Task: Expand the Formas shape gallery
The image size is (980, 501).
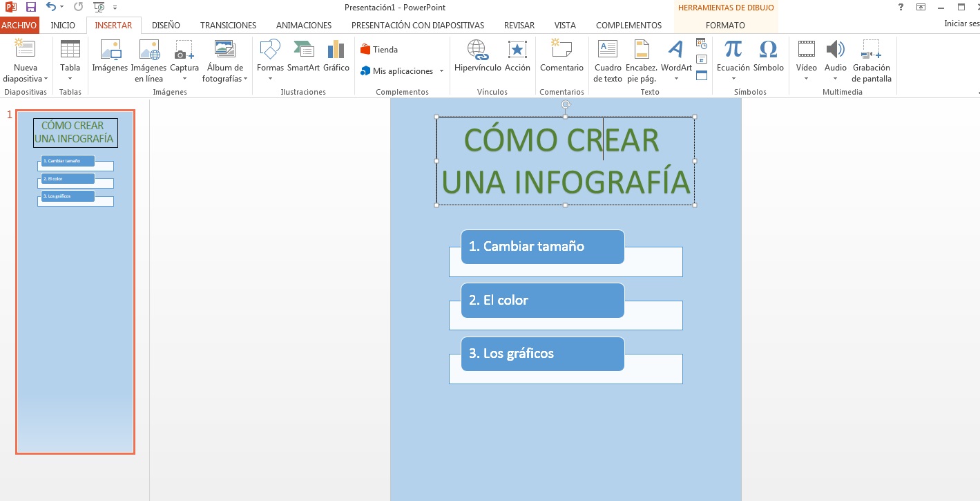Action: [269, 78]
